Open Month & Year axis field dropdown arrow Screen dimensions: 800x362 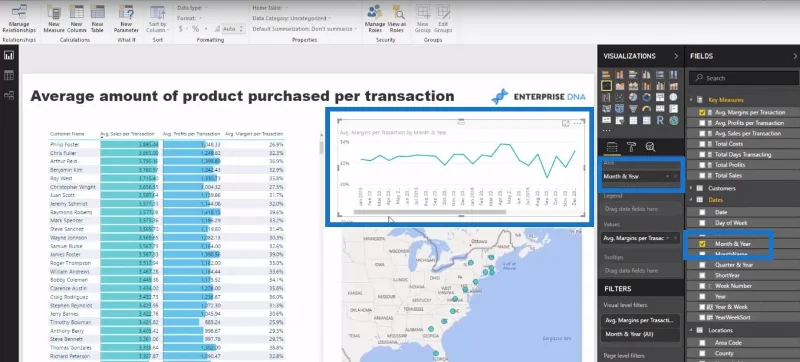tap(667, 176)
